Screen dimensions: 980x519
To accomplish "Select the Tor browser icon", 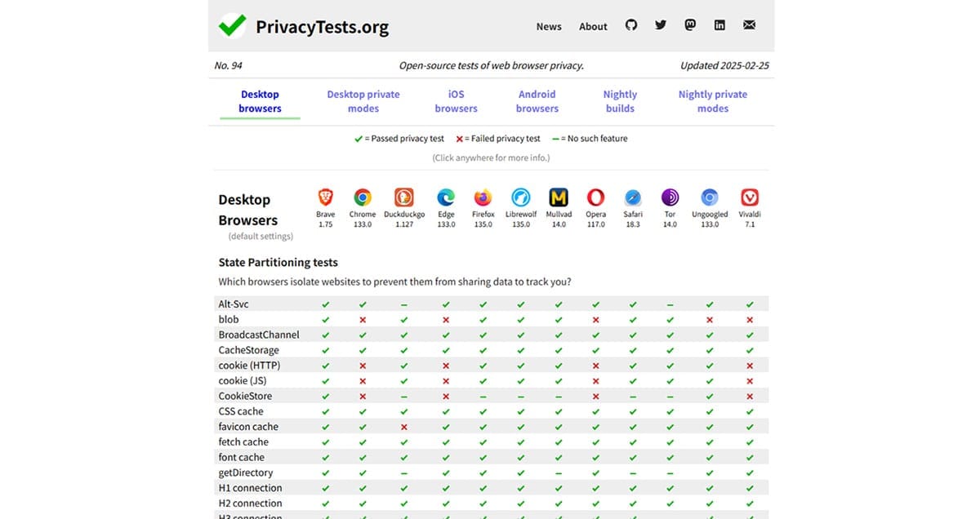I will (670, 197).
